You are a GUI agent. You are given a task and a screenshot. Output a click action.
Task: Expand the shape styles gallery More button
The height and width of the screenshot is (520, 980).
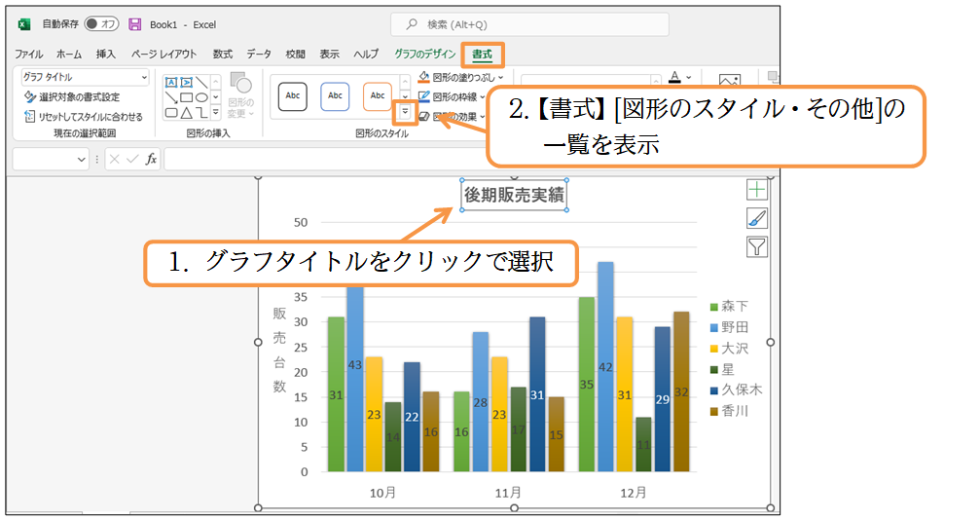(406, 113)
